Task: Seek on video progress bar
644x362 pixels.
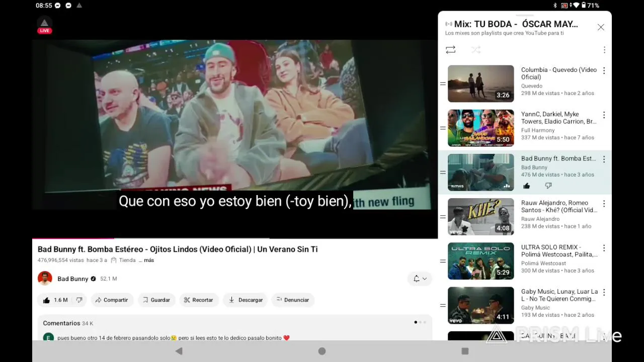Action: pyautogui.click(x=235, y=238)
